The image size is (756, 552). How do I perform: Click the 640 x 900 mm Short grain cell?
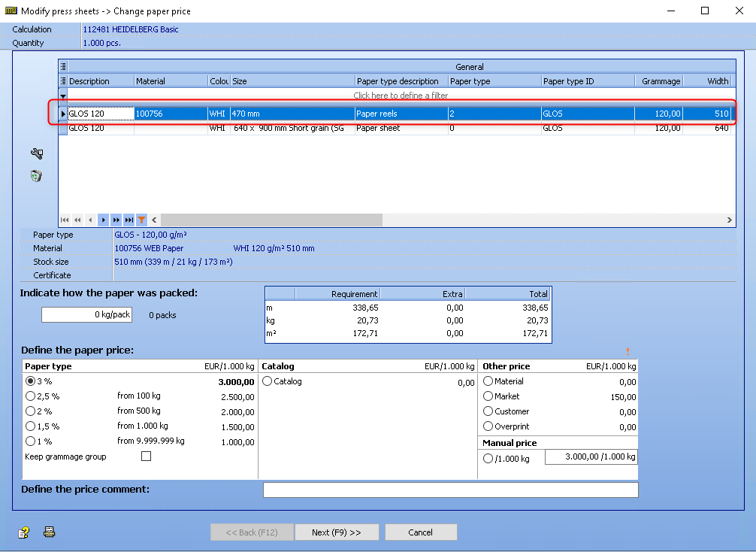coord(292,128)
